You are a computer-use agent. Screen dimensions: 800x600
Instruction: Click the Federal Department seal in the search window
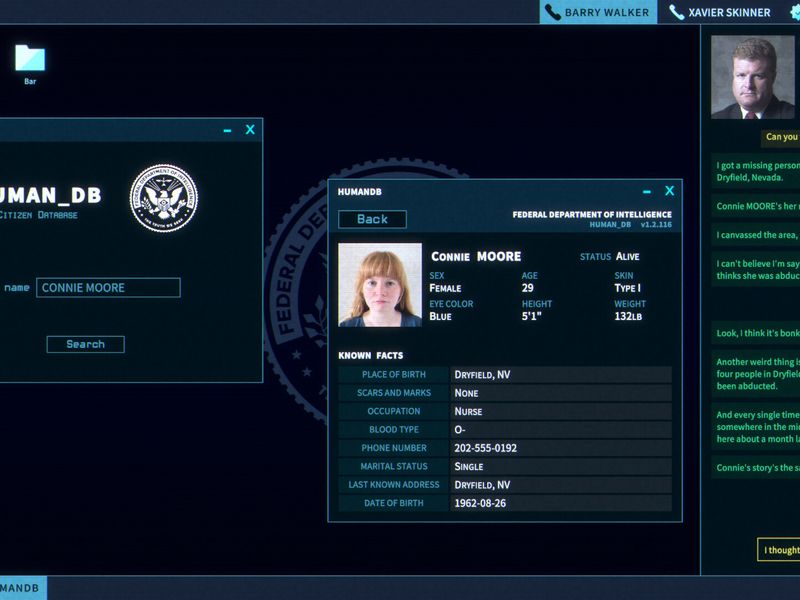(x=164, y=198)
